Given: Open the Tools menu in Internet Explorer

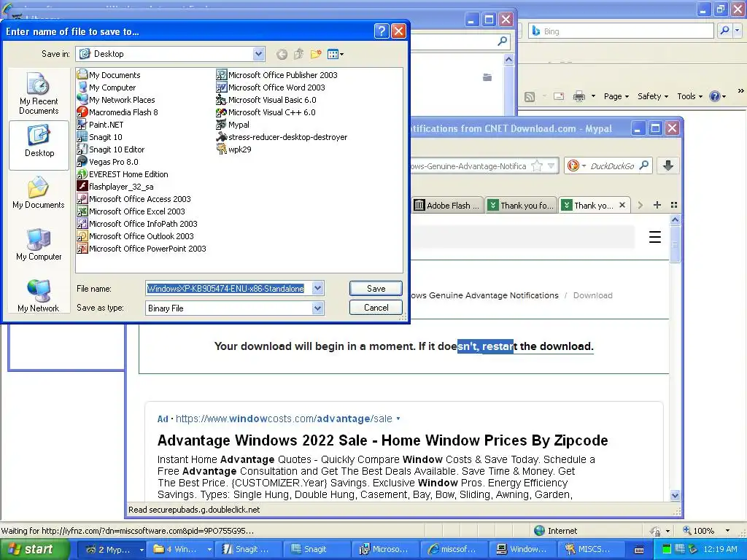Looking at the screenshot, I should pos(689,96).
